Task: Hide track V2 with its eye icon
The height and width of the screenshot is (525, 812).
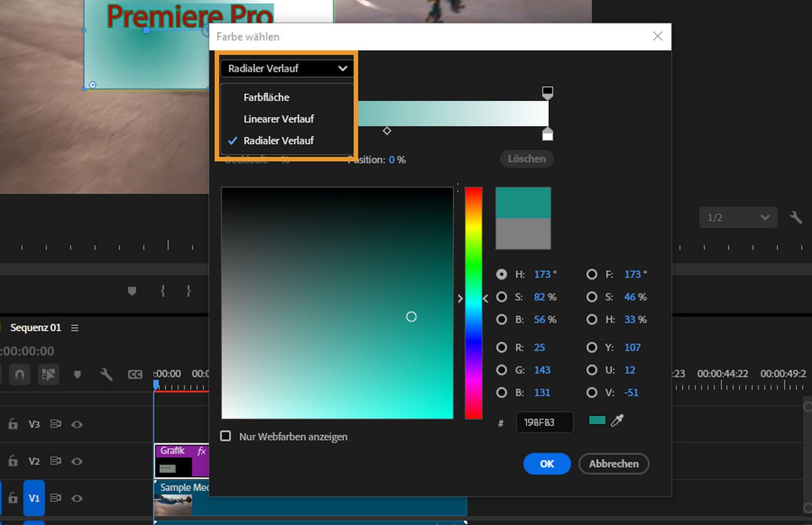Action: pyautogui.click(x=76, y=461)
